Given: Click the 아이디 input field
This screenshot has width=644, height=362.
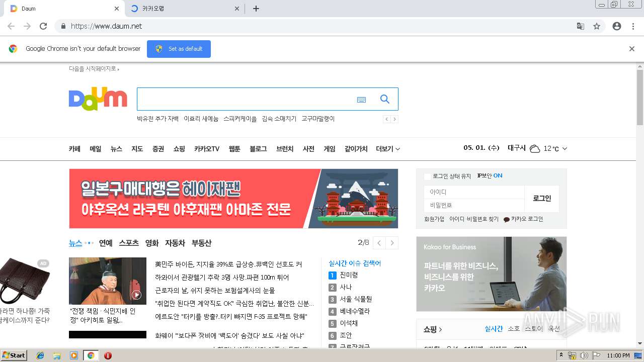Looking at the screenshot, I should pyautogui.click(x=474, y=192).
